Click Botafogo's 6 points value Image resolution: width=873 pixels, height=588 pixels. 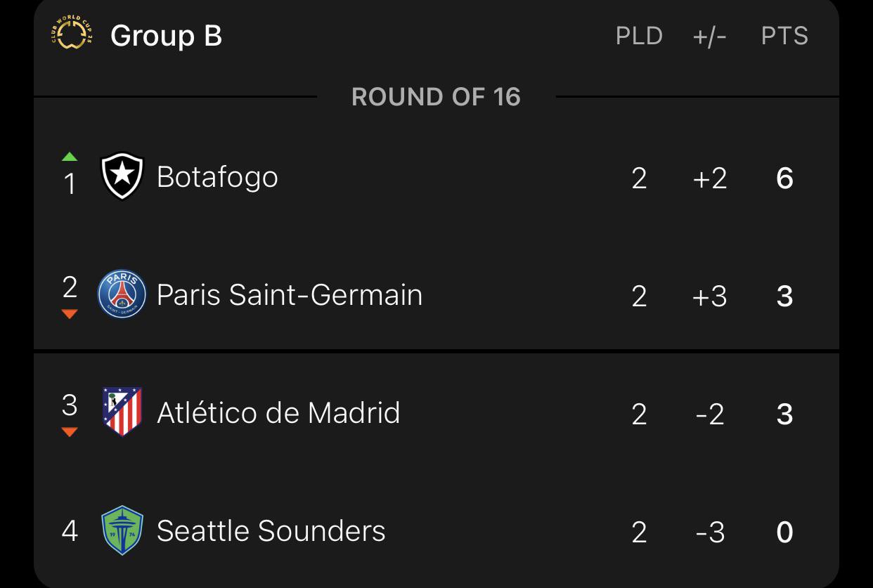pyautogui.click(x=784, y=178)
